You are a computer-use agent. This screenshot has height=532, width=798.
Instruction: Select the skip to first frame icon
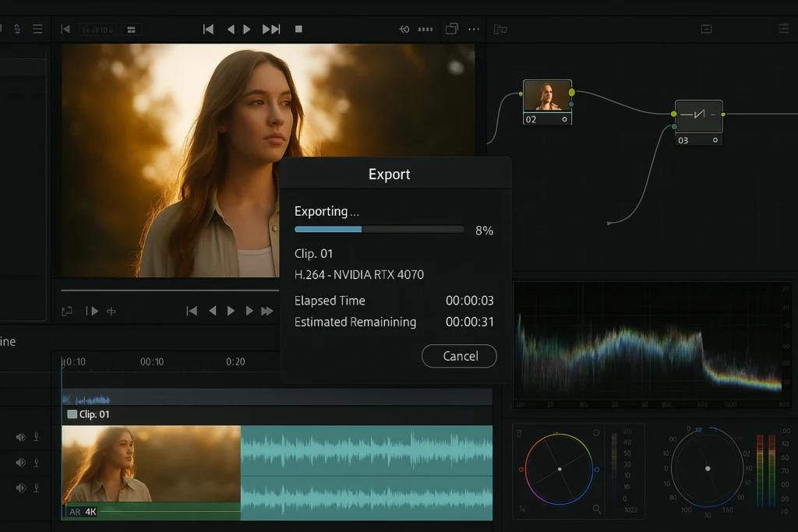coord(208,29)
